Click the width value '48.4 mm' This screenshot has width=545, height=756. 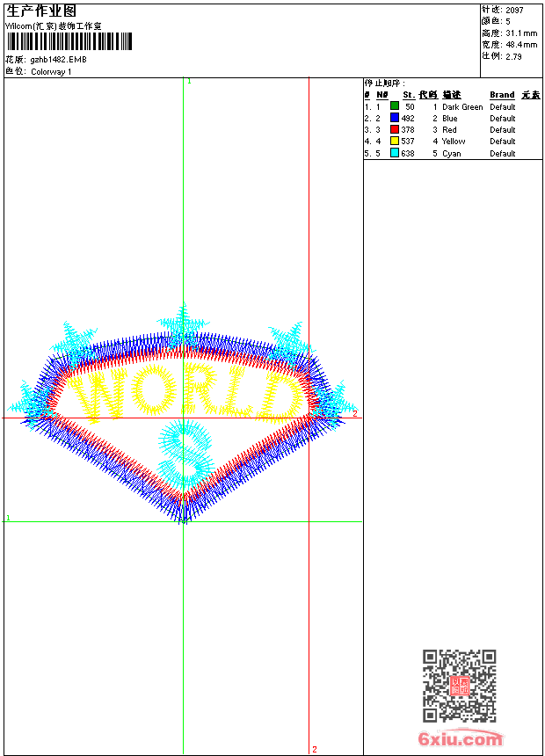[521, 45]
